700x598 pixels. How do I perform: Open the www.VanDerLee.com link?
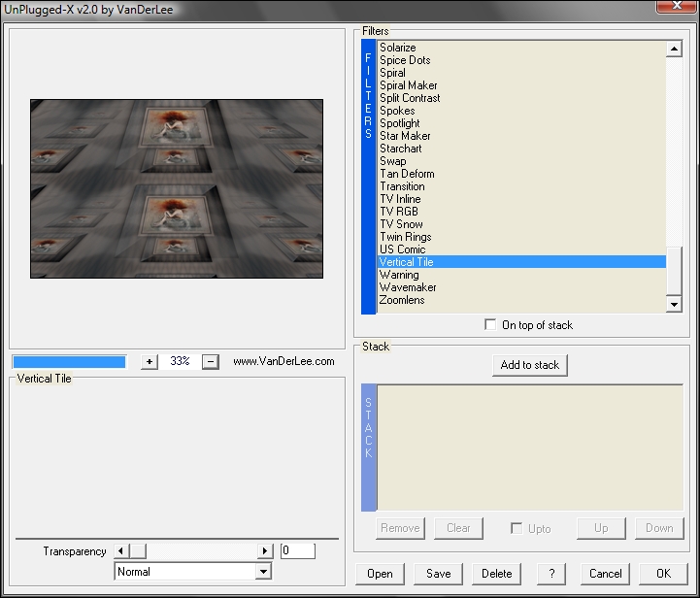pos(283,361)
